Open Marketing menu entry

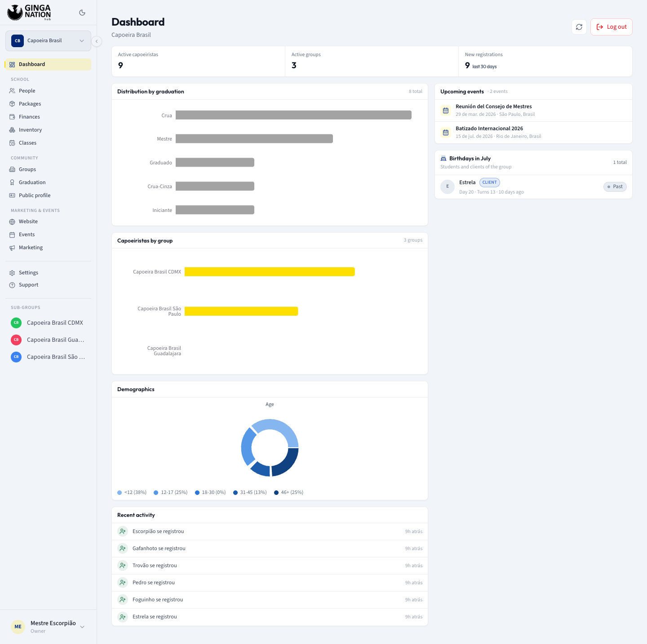(48, 247)
